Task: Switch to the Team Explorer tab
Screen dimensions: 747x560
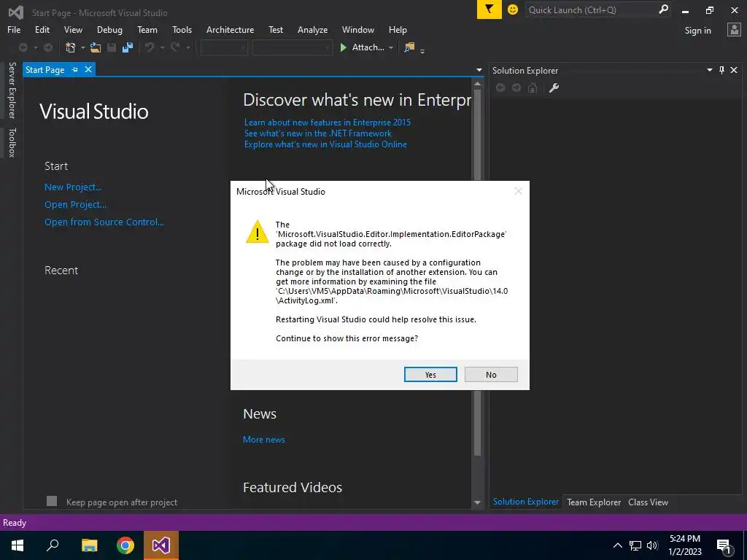Action: click(x=594, y=502)
